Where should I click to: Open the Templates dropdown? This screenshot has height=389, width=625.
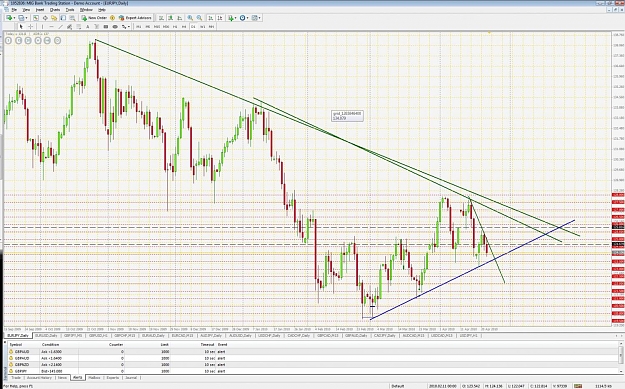click(256, 18)
